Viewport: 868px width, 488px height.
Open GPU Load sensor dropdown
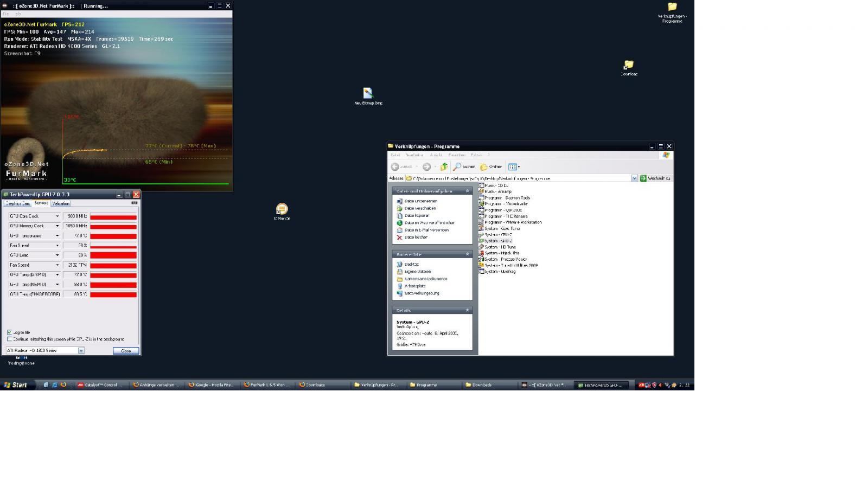57,255
